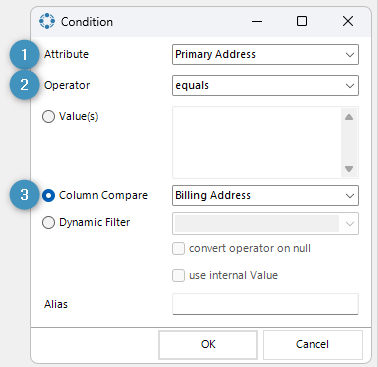
Task: Open the Attribute dropdown showing Primary Address
Action: pyautogui.click(x=265, y=54)
